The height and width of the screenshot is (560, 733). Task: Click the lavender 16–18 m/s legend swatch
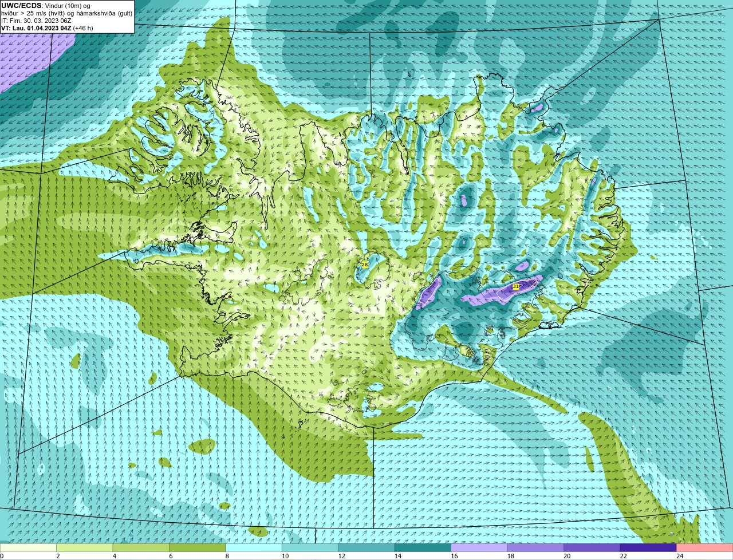click(x=480, y=547)
